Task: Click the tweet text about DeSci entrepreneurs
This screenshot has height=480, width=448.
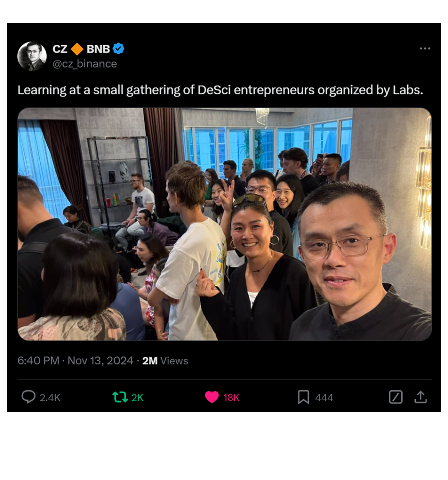Action: tap(220, 90)
